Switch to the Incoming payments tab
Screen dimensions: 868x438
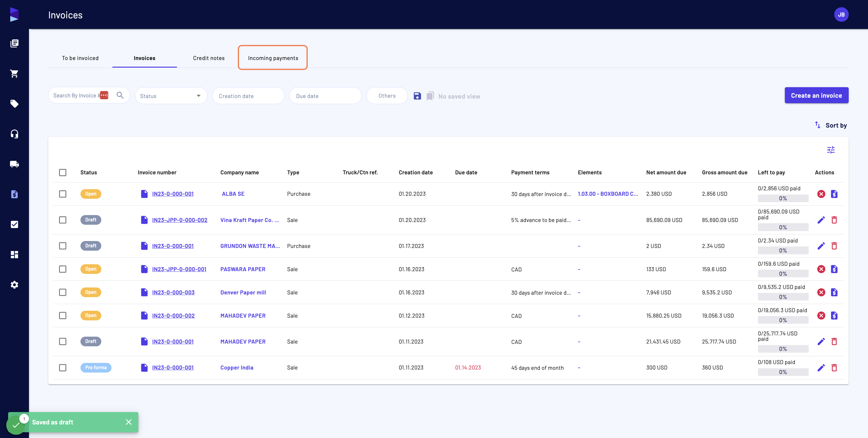coord(273,58)
